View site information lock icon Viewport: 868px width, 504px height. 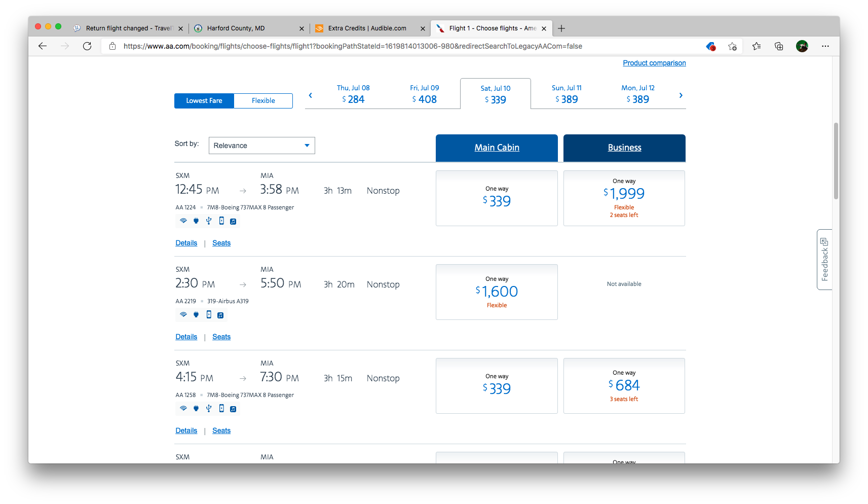coord(112,46)
